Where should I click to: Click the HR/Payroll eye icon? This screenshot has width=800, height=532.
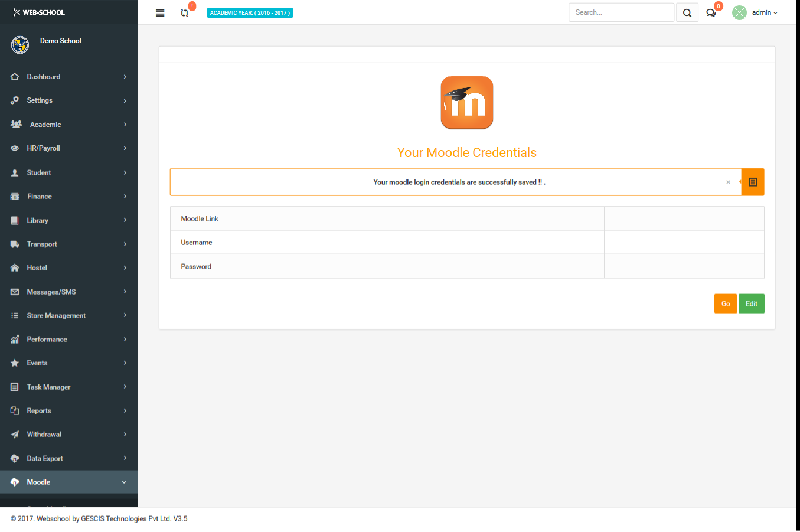click(15, 148)
